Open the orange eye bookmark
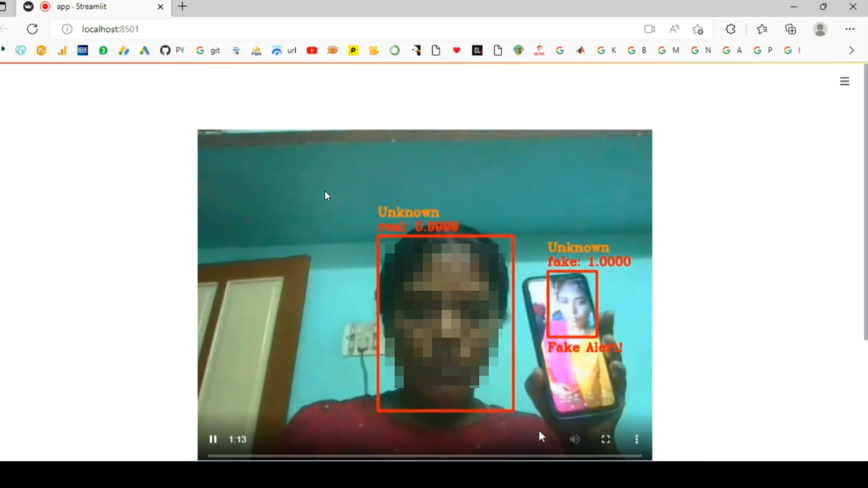The height and width of the screenshot is (488, 868). click(332, 51)
